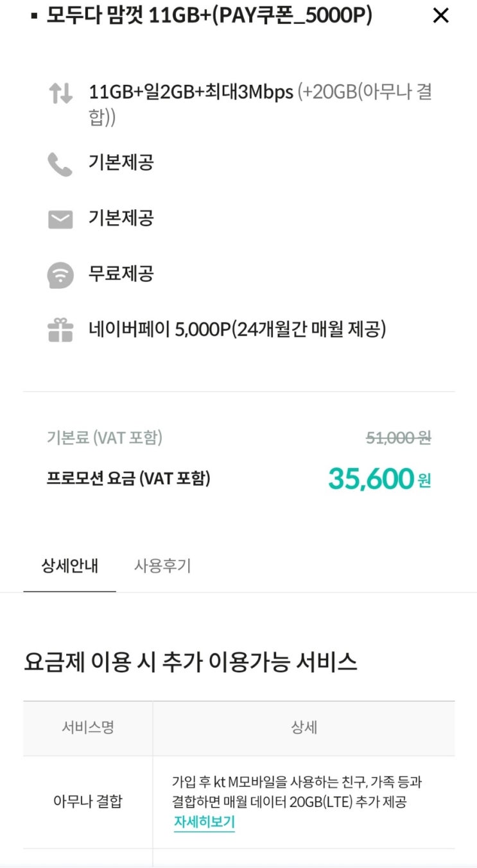This screenshot has width=477, height=868.
Task: Click the 요금제 이용 시 추가 이용가능 서비스 heading
Action: click(190, 662)
